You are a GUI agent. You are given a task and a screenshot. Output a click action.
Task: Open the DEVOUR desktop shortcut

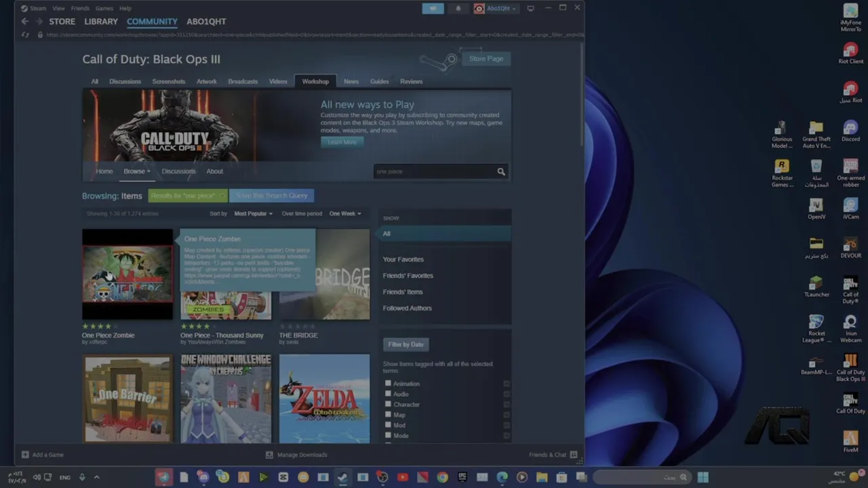tap(850, 248)
